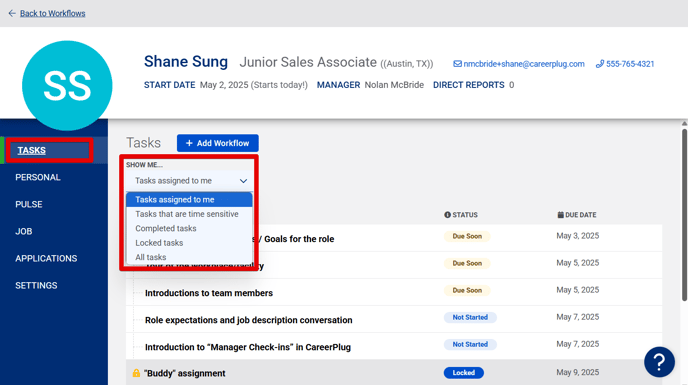
Task: Collapse the Show Me dropdown chevron
Action: click(x=244, y=181)
